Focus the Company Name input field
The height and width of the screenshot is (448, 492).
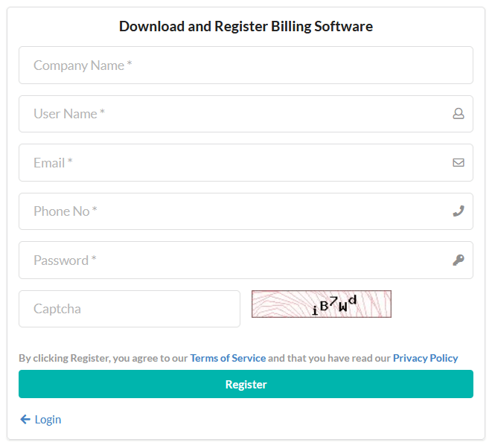pos(246,65)
